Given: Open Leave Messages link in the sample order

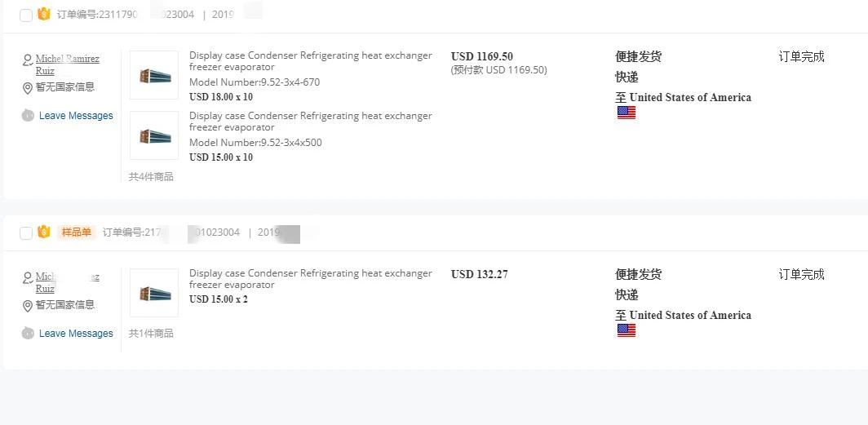Looking at the screenshot, I should coord(76,334).
